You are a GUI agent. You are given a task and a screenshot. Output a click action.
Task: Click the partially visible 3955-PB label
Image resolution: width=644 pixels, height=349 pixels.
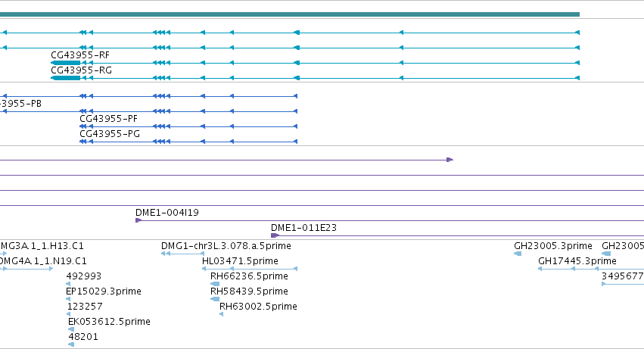pos(20,104)
